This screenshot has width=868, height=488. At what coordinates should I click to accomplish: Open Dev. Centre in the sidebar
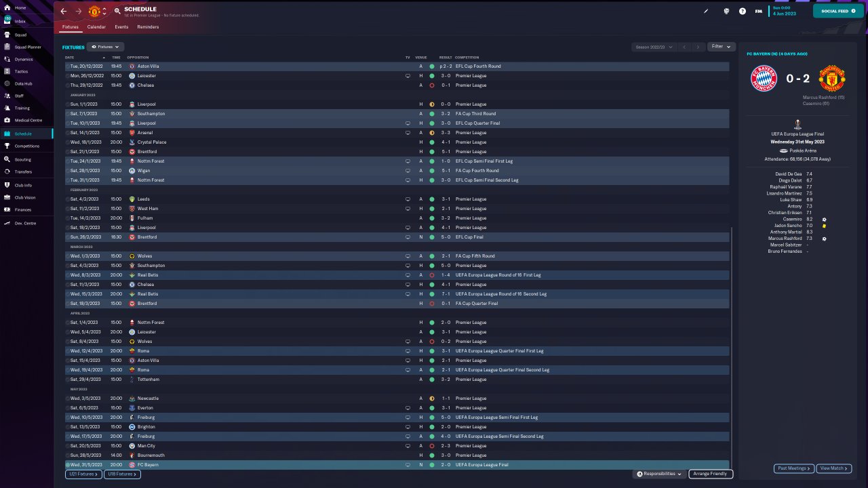[x=25, y=223]
